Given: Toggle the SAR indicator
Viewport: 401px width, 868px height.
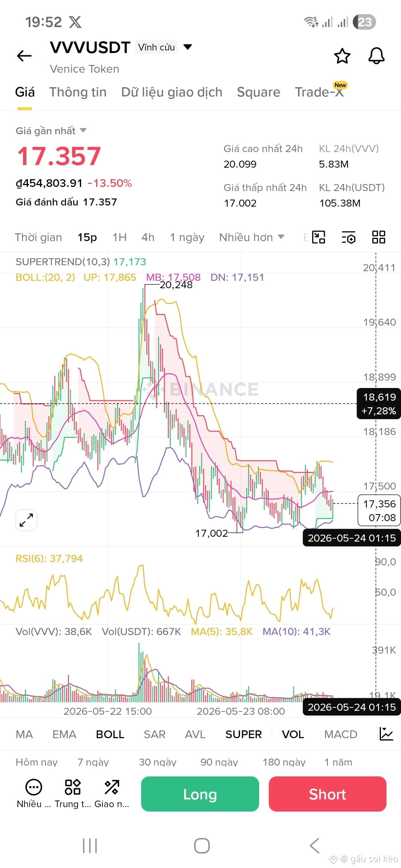Looking at the screenshot, I should [154, 734].
